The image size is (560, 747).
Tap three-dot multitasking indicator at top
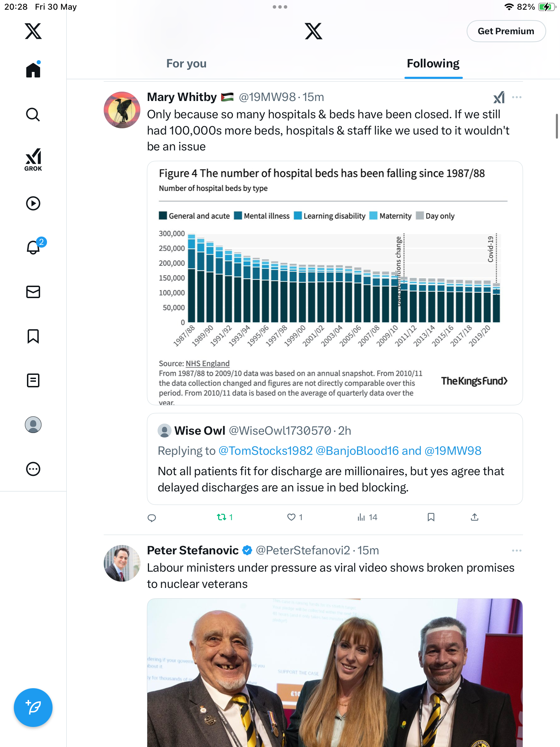click(x=280, y=7)
